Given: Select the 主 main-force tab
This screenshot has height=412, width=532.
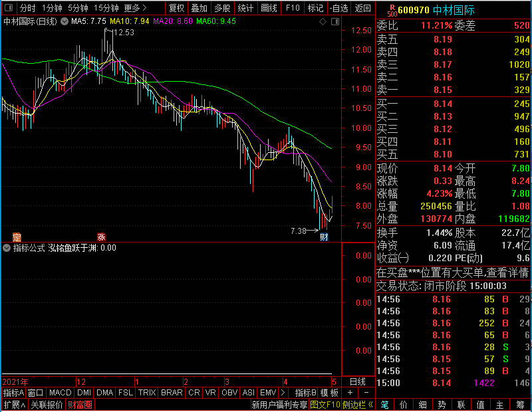Looking at the screenshot, I should [500, 405].
